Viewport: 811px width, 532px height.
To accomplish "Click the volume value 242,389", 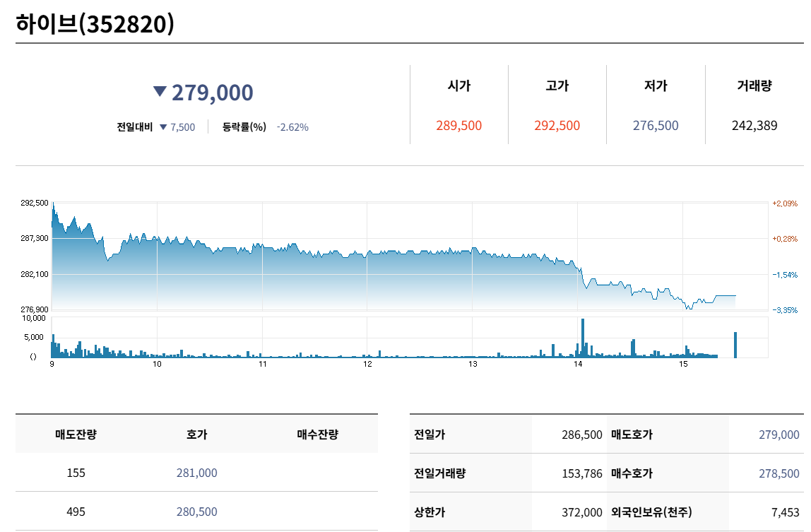I will click(x=754, y=126).
